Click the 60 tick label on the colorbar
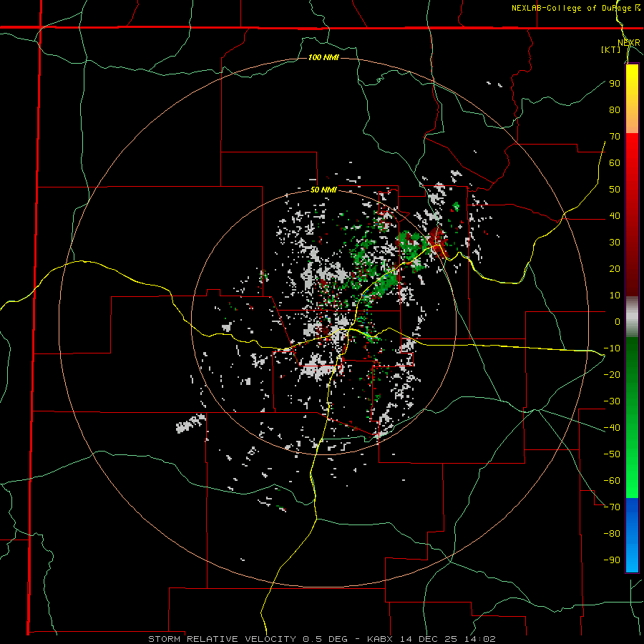 [615, 162]
